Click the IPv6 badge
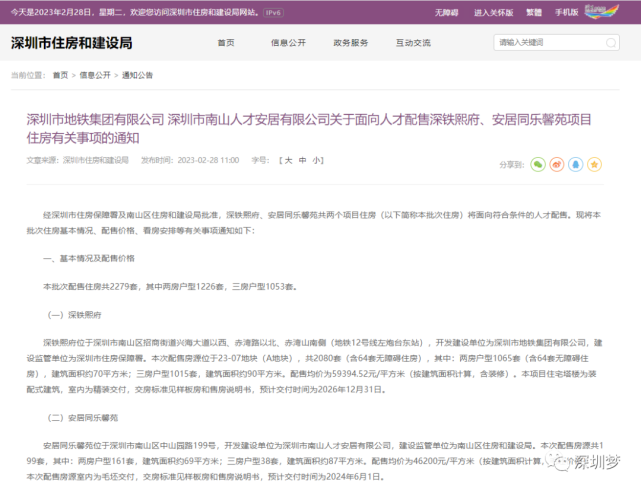641x490 pixels. [273, 13]
